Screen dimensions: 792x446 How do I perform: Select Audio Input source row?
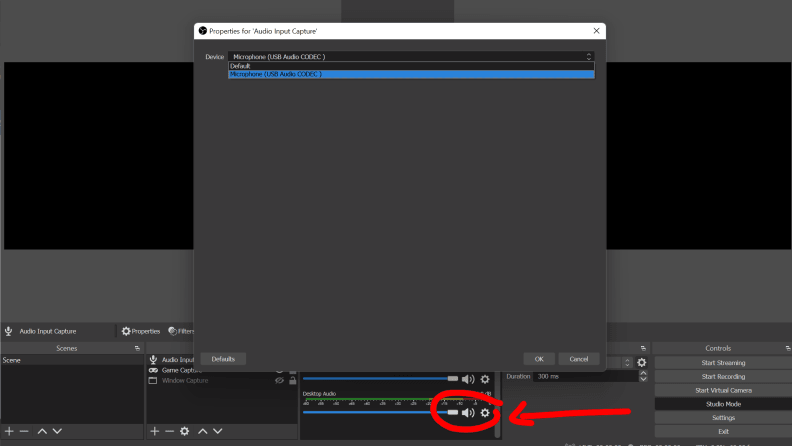(x=172, y=360)
